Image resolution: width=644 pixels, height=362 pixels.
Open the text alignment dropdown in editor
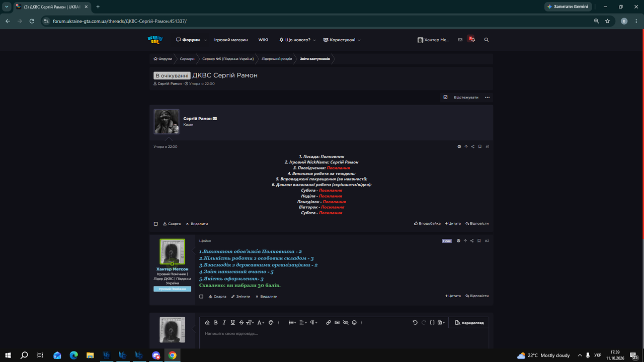pyautogui.click(x=303, y=322)
